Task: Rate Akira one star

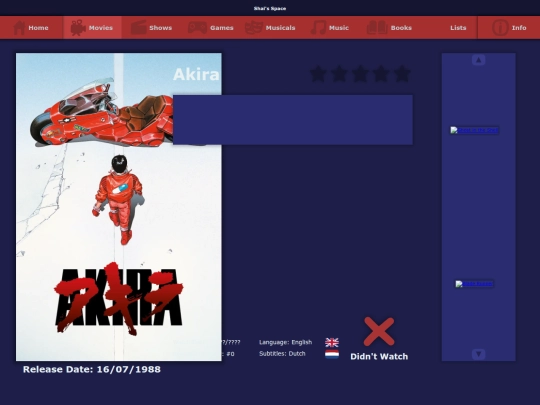Action: click(x=318, y=74)
